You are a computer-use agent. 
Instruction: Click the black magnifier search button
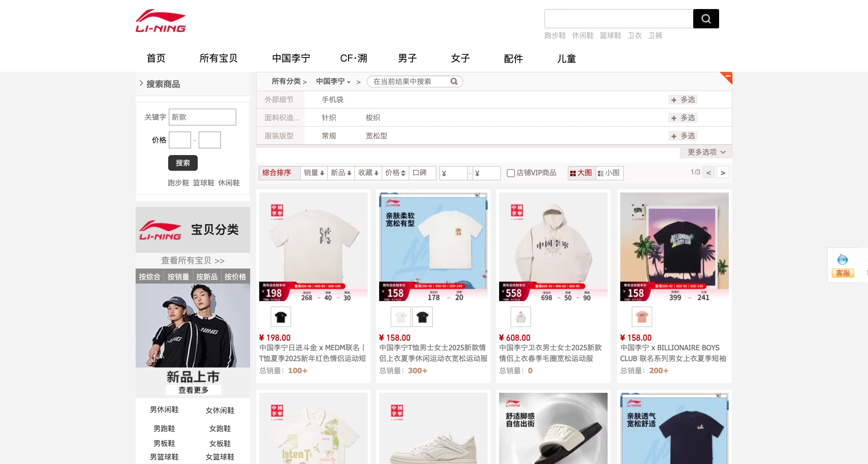click(x=706, y=19)
